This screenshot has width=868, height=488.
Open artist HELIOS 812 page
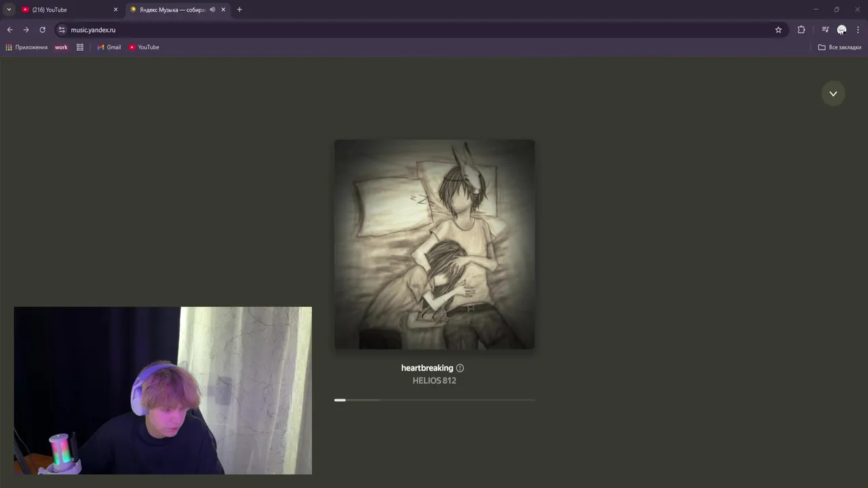click(434, 381)
